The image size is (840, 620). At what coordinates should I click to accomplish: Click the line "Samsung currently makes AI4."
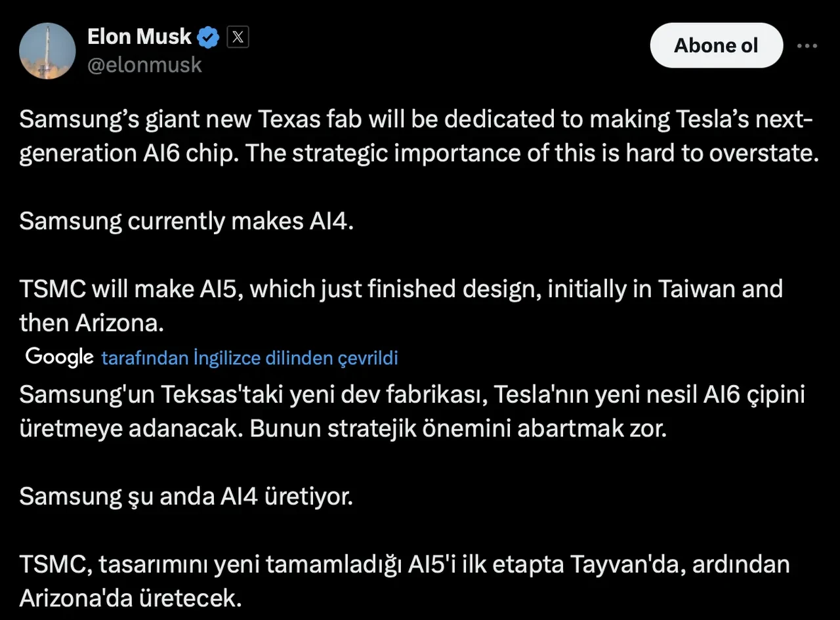186,221
